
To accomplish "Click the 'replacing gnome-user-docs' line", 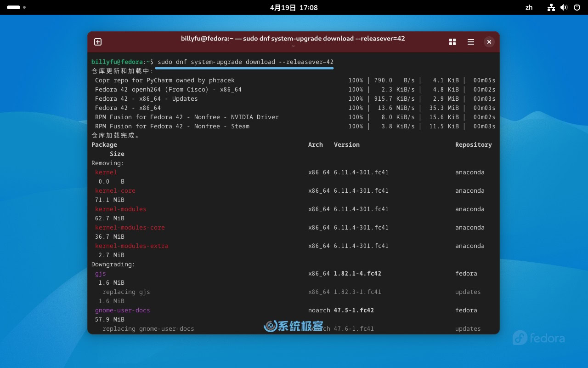I will tap(148, 328).
